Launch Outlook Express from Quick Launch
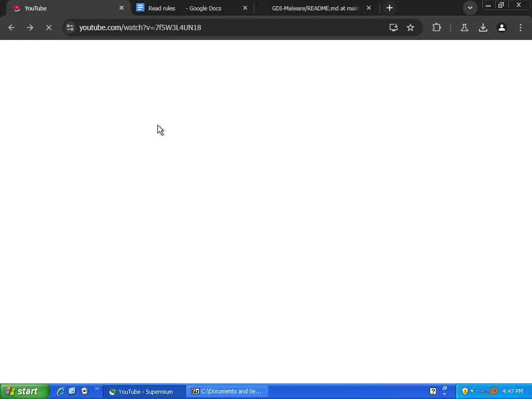532x399 pixels. click(x=72, y=391)
